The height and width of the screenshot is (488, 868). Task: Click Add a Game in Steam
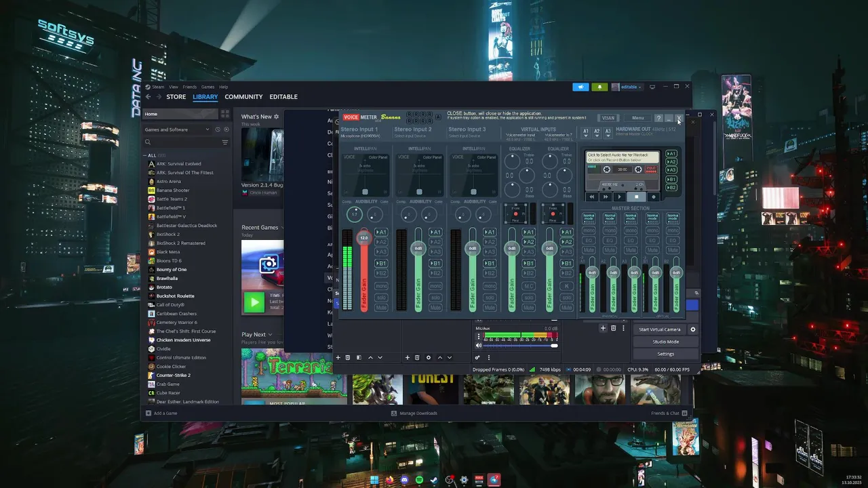point(161,413)
